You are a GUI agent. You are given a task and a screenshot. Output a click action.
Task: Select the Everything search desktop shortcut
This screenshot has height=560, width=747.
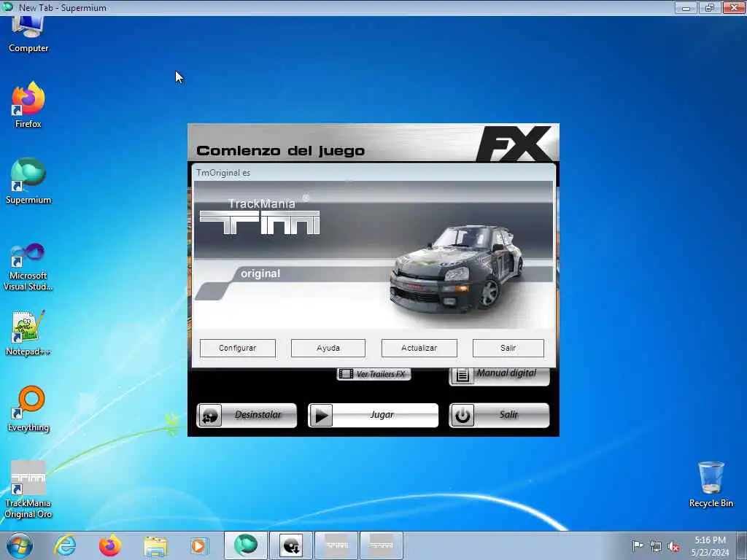click(28, 408)
